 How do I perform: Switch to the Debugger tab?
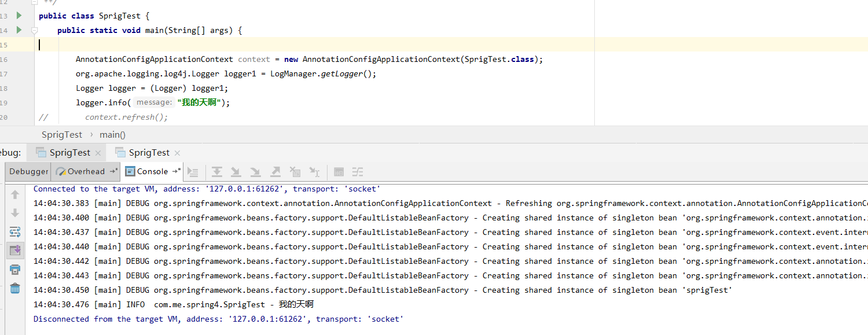28,171
